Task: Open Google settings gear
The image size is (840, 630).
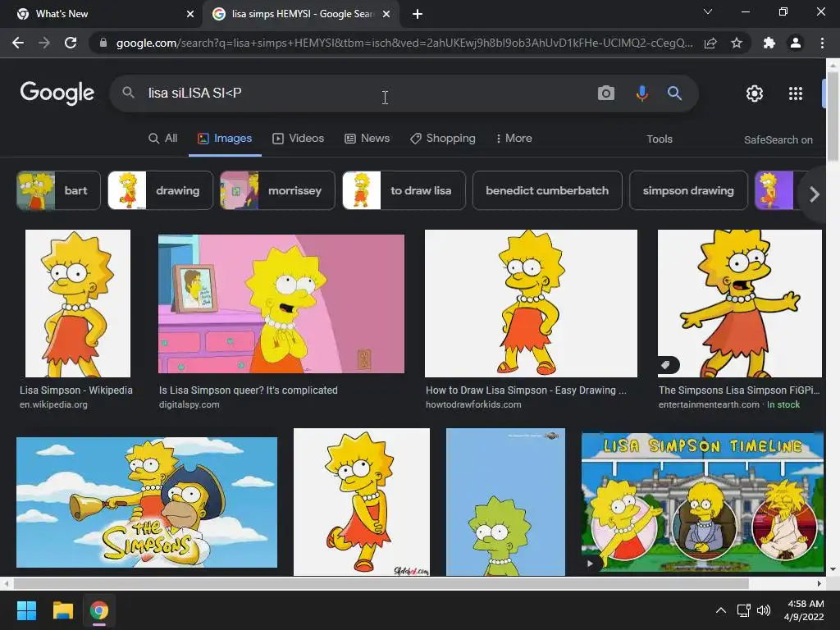Action: click(x=755, y=94)
